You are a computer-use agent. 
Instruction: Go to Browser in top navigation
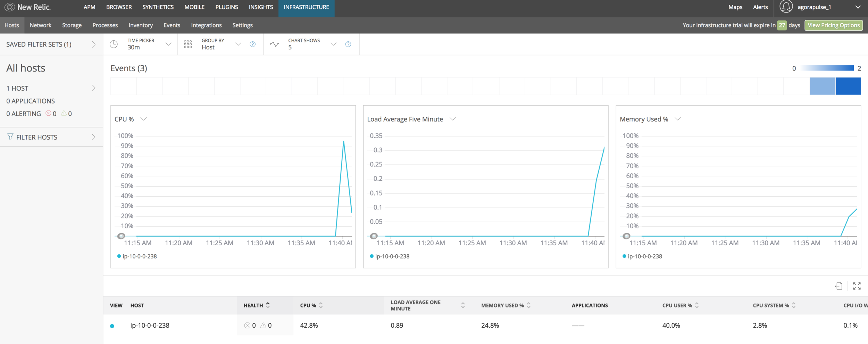coord(119,7)
